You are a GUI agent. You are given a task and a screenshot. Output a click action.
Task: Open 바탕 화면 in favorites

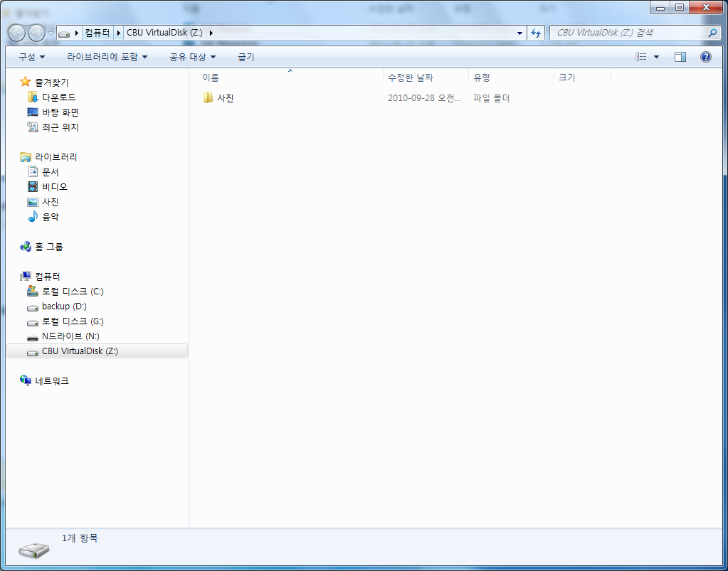pos(60,112)
